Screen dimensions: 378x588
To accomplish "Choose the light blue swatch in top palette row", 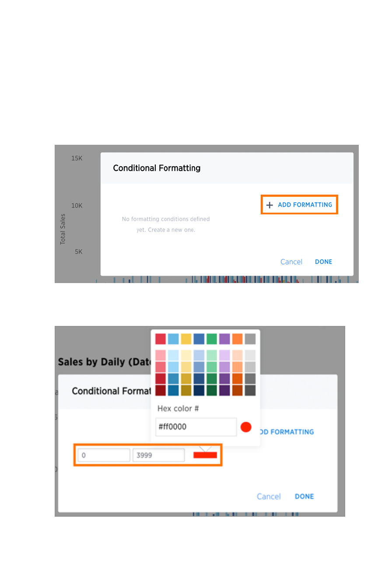I will (173, 339).
